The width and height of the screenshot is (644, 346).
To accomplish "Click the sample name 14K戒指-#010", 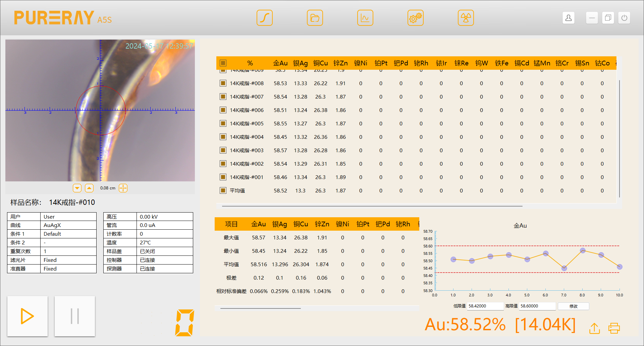I will point(72,203).
